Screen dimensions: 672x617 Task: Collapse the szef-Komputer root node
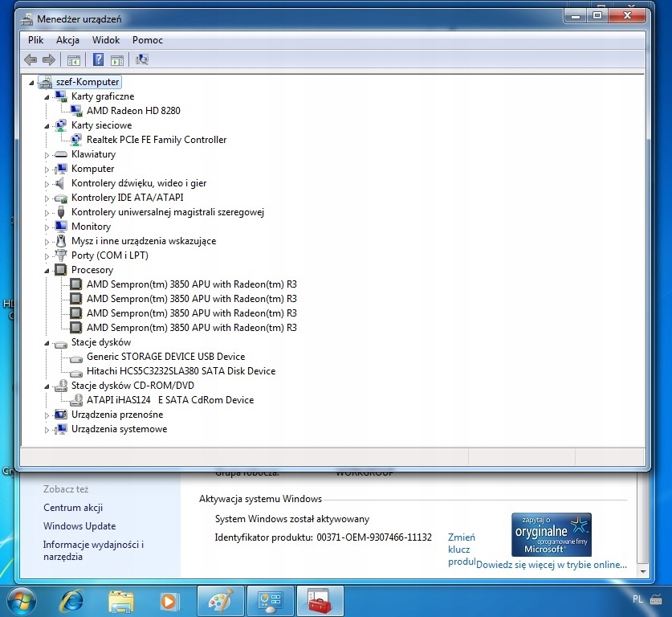click(x=31, y=83)
